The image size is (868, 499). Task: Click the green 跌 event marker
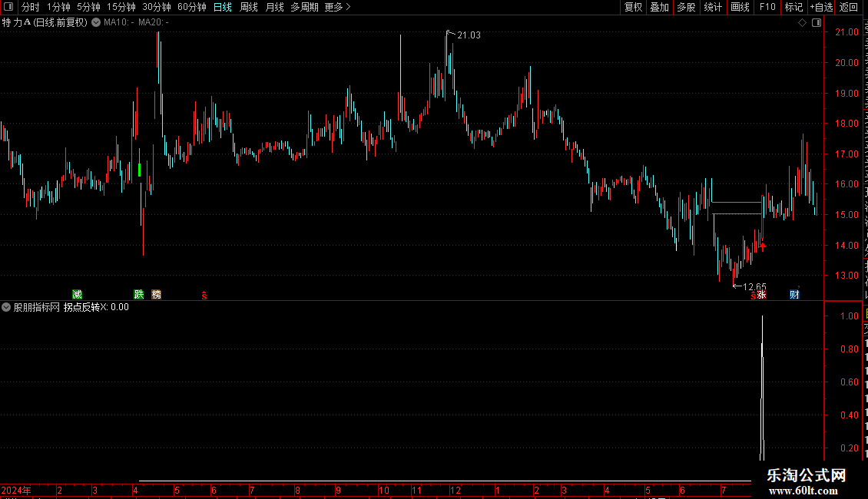pos(139,294)
